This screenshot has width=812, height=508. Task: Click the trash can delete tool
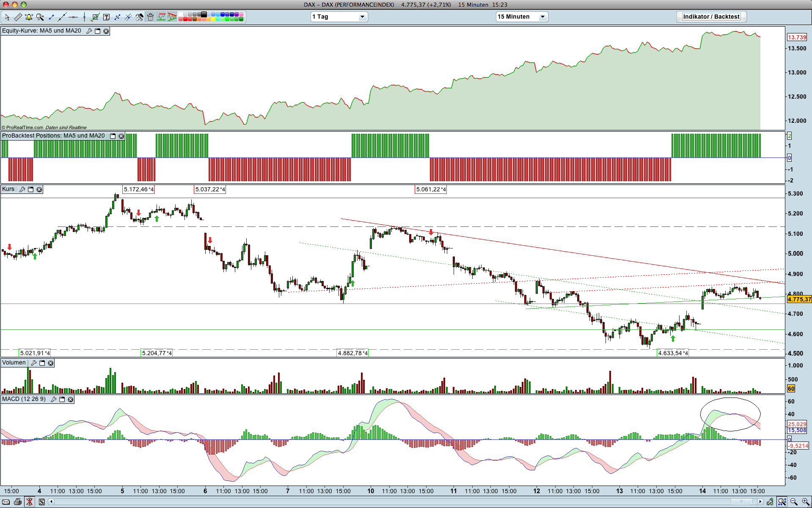coord(150,17)
